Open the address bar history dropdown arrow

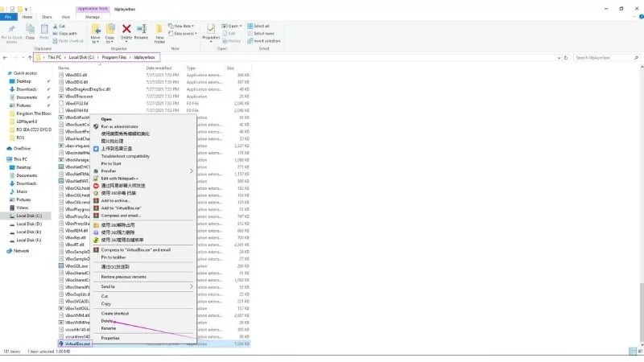point(559,58)
